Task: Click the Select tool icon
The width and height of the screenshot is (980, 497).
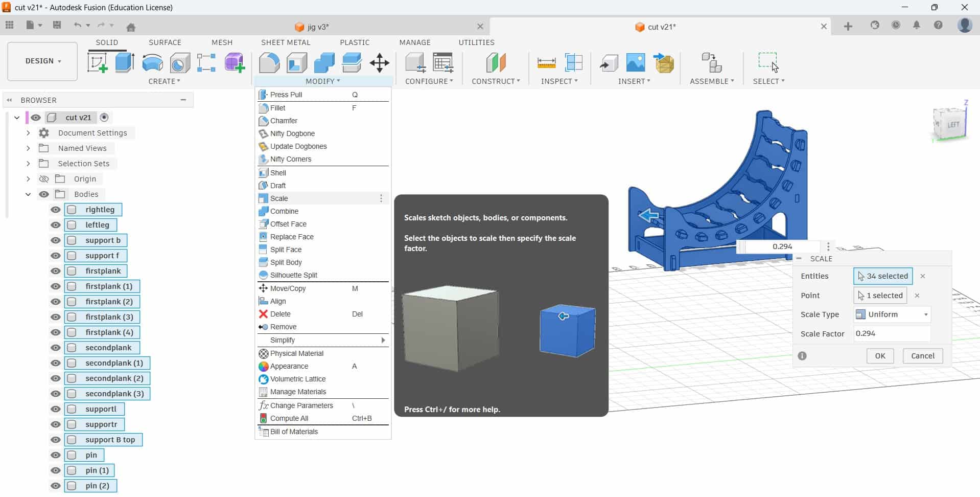Action: tap(768, 62)
